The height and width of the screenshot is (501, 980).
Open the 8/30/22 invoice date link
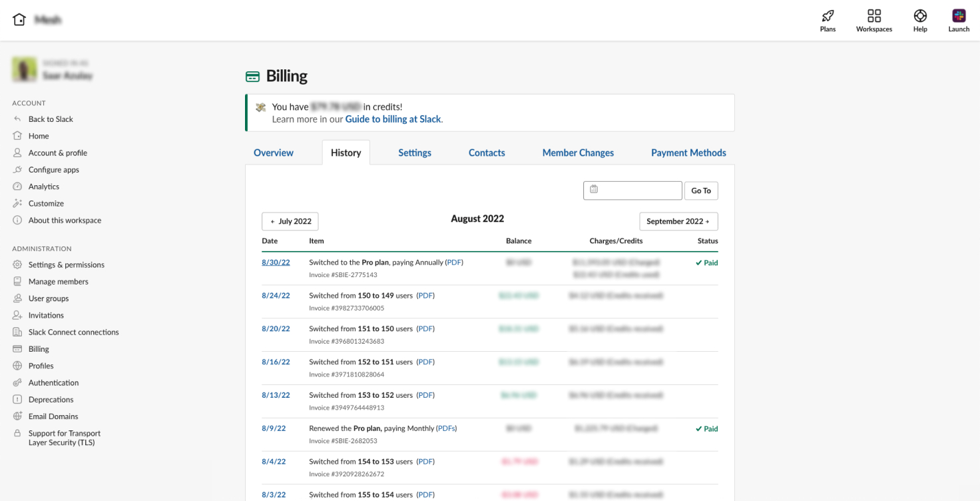[276, 262]
